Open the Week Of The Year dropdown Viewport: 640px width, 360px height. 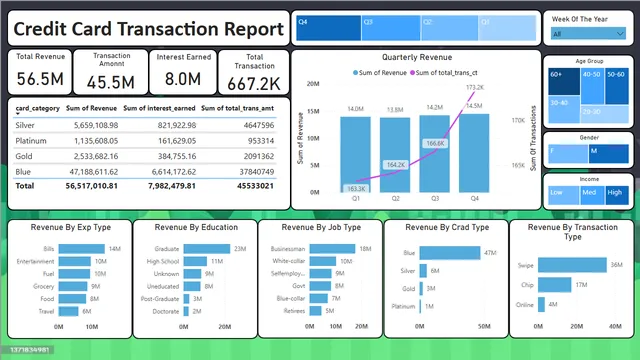click(x=588, y=34)
